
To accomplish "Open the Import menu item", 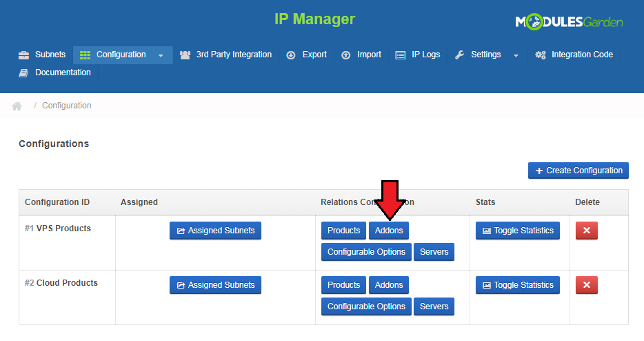I will click(361, 55).
